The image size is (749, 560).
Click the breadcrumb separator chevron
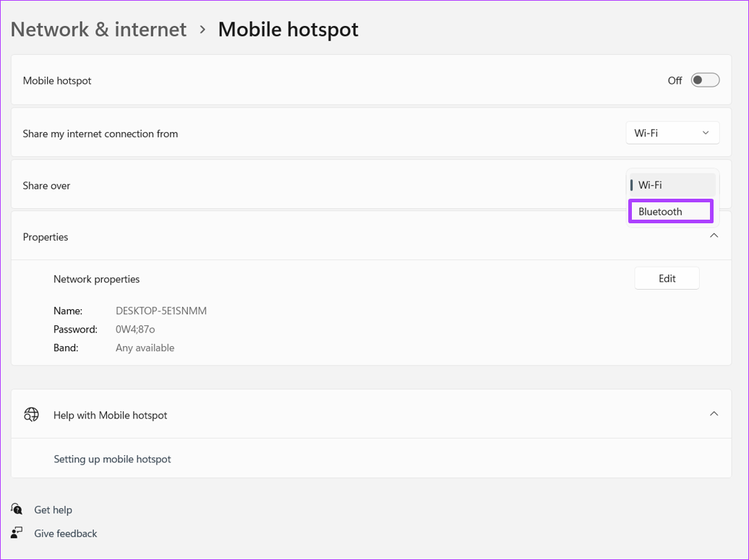pos(202,30)
